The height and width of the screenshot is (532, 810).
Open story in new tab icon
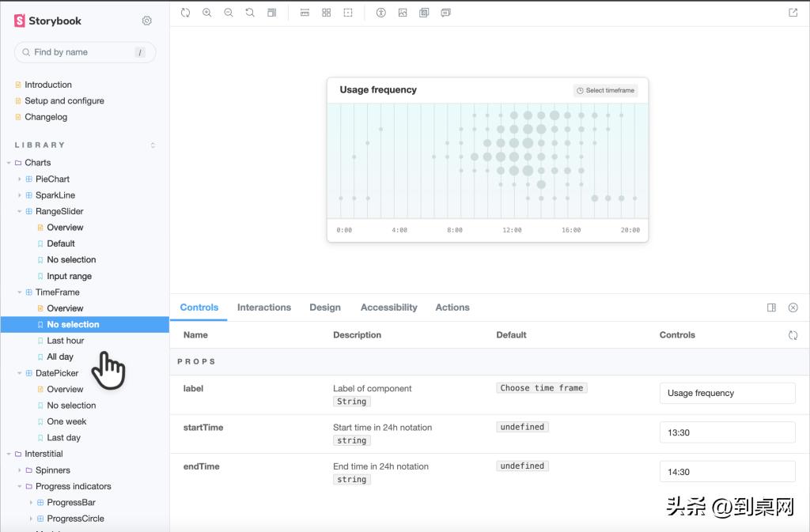point(793,13)
